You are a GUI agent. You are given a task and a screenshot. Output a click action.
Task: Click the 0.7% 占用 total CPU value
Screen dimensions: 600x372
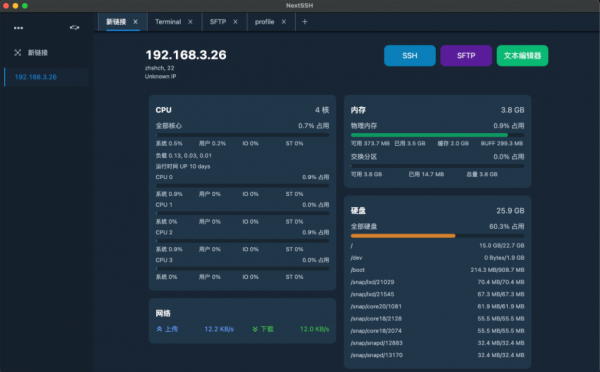313,126
